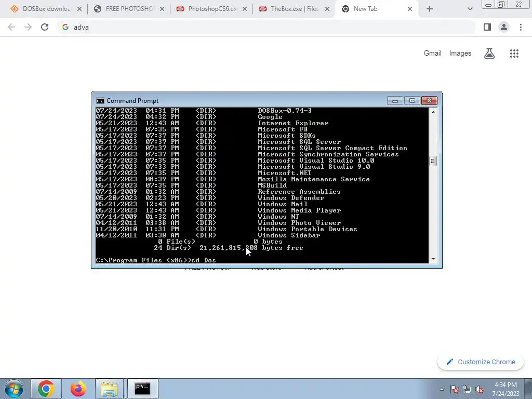Click the 'Microsoft.NET' directory entry
Screen dimensions: 532x399
[285, 173]
